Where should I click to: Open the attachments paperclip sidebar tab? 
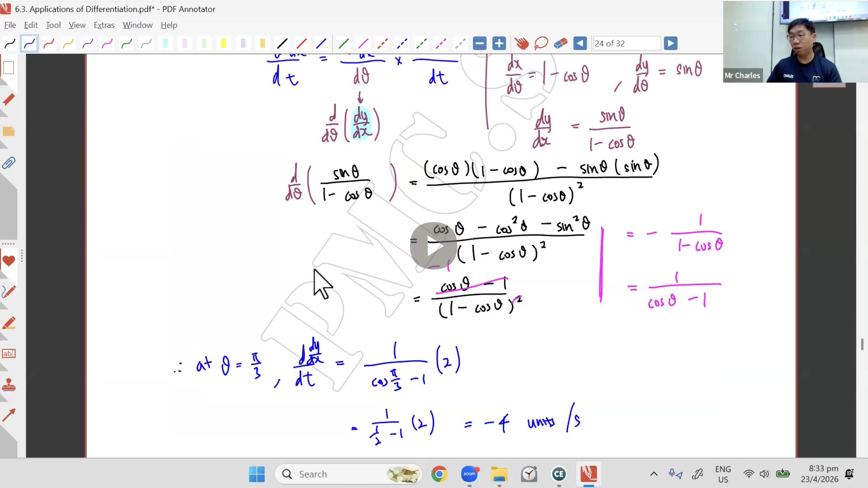(x=8, y=163)
